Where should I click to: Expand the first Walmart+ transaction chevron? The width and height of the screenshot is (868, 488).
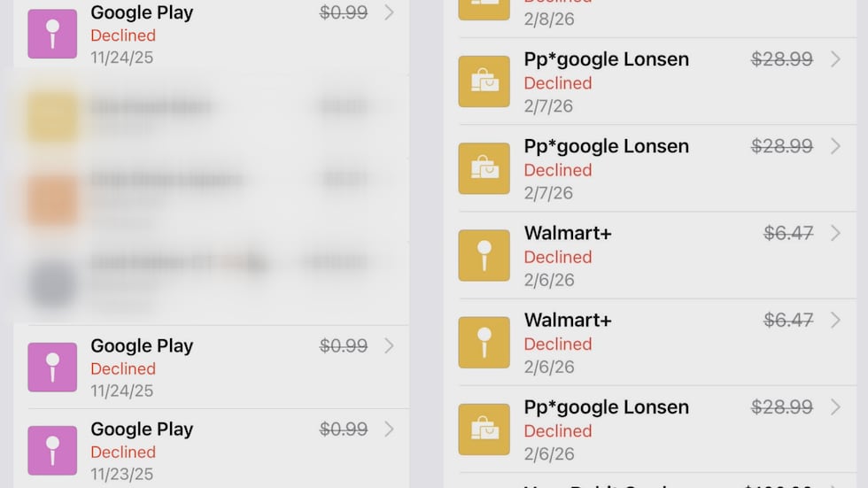(x=835, y=233)
